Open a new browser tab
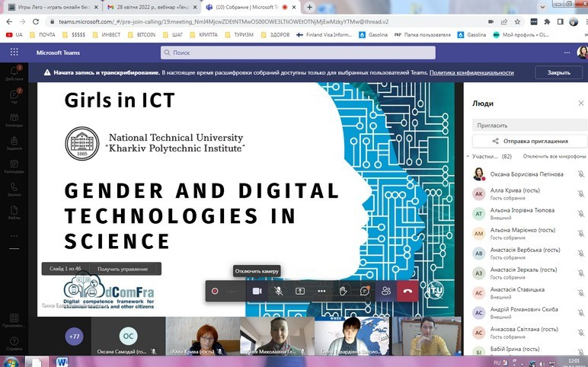Screen dimensions: 588x367 [309, 7]
